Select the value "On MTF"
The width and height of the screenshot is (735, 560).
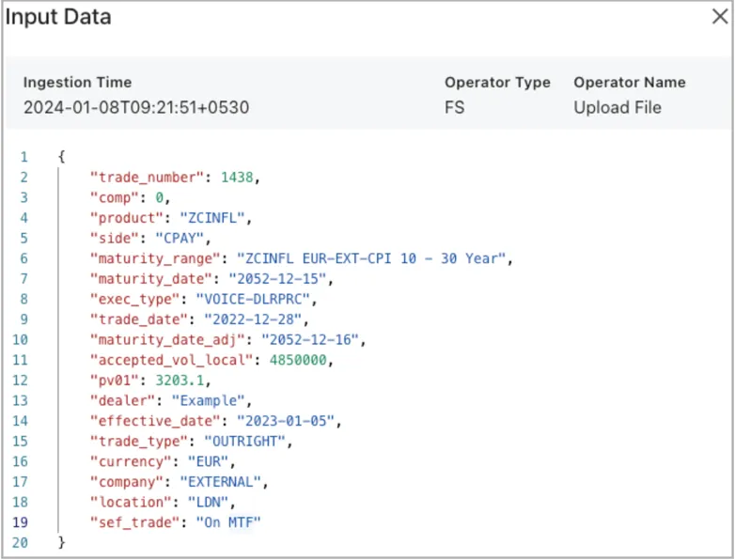coord(228,522)
